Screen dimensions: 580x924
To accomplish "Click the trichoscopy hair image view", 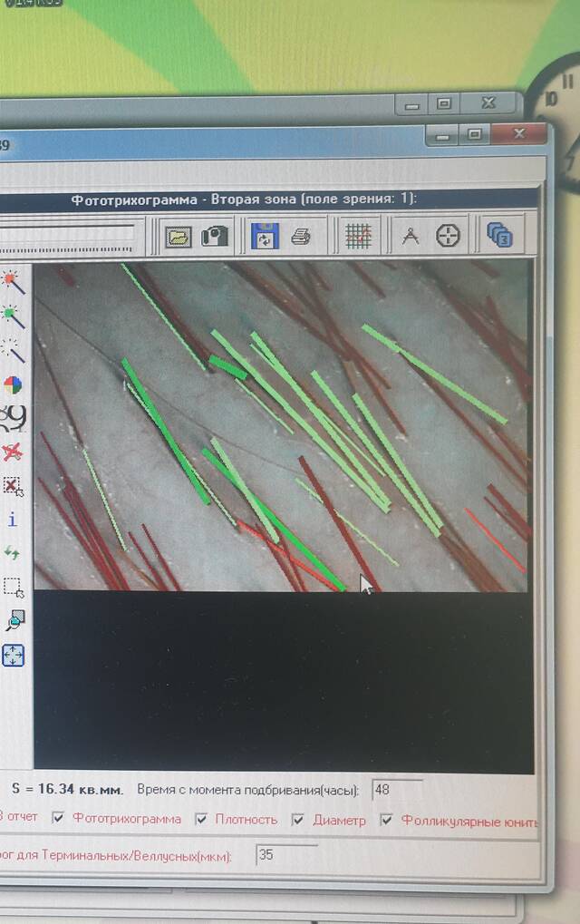I will (281, 426).
